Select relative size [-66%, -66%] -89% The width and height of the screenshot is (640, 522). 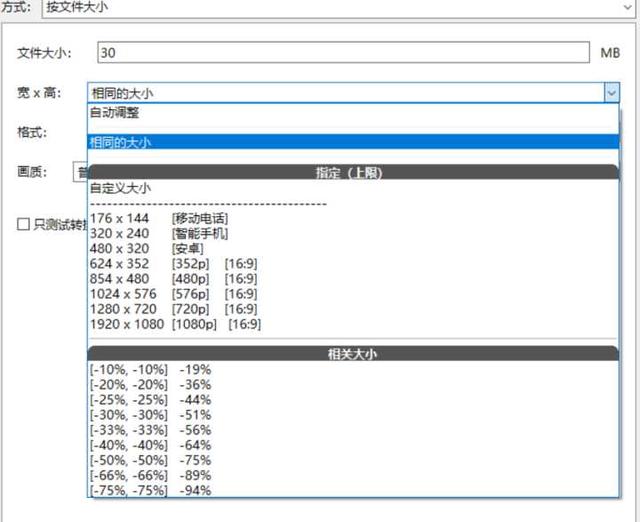click(353, 475)
